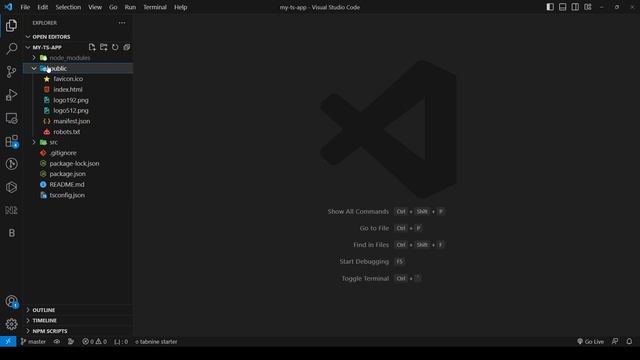Screen dimensions: 640x360
Task: Refresh the explorer file tree
Action: [115, 47]
